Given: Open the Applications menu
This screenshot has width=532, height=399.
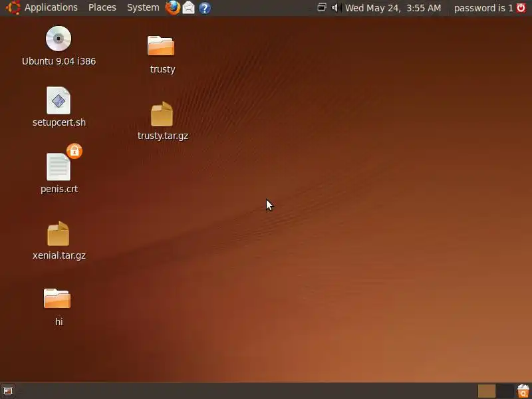Looking at the screenshot, I should [x=51, y=7].
